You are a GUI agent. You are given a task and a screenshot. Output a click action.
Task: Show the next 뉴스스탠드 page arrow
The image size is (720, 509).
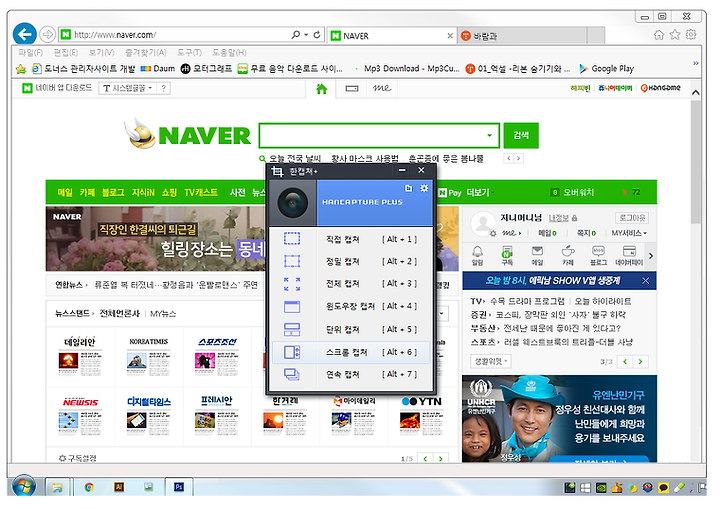[x=441, y=458]
